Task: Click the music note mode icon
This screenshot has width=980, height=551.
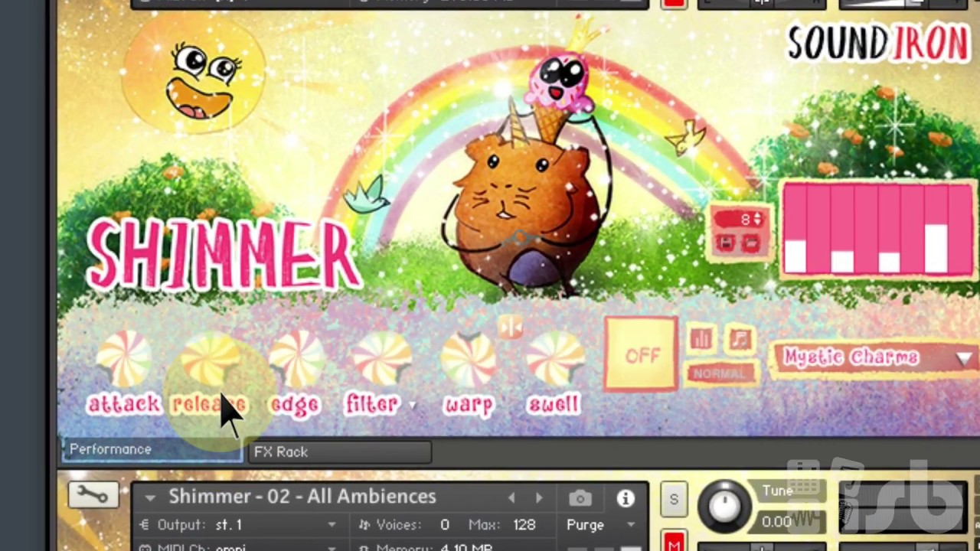Action: [740, 339]
